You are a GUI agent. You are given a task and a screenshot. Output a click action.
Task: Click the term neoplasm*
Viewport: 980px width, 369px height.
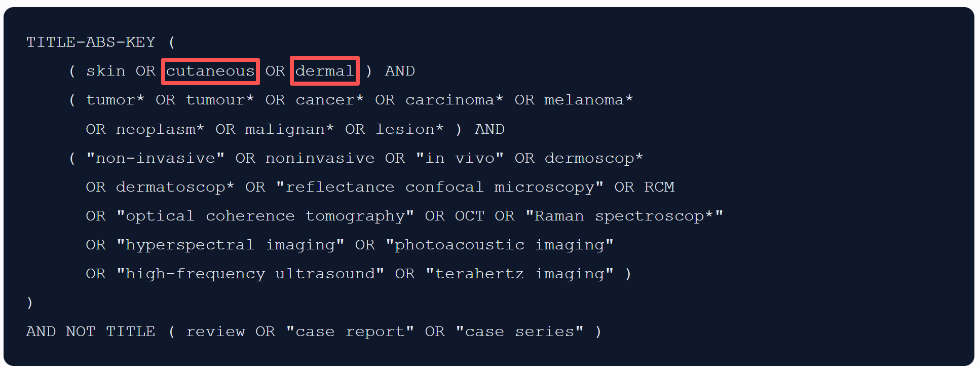[160, 129]
